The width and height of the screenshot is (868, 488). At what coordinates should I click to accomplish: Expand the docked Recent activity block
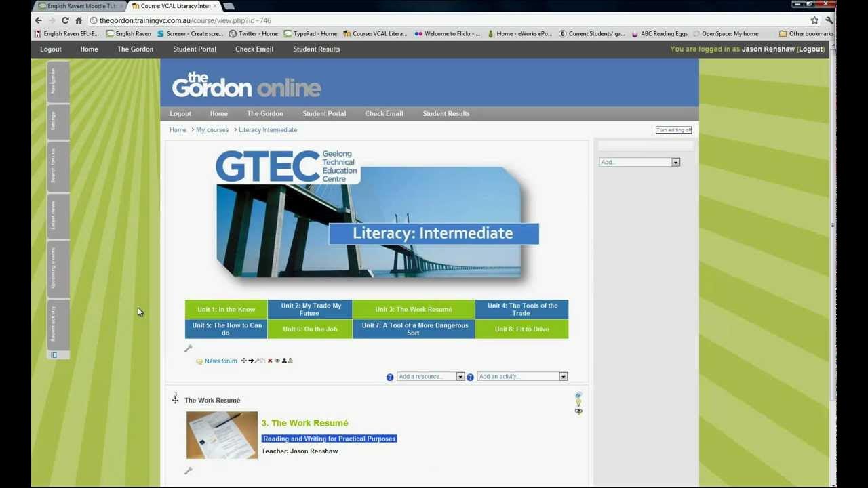click(x=58, y=324)
